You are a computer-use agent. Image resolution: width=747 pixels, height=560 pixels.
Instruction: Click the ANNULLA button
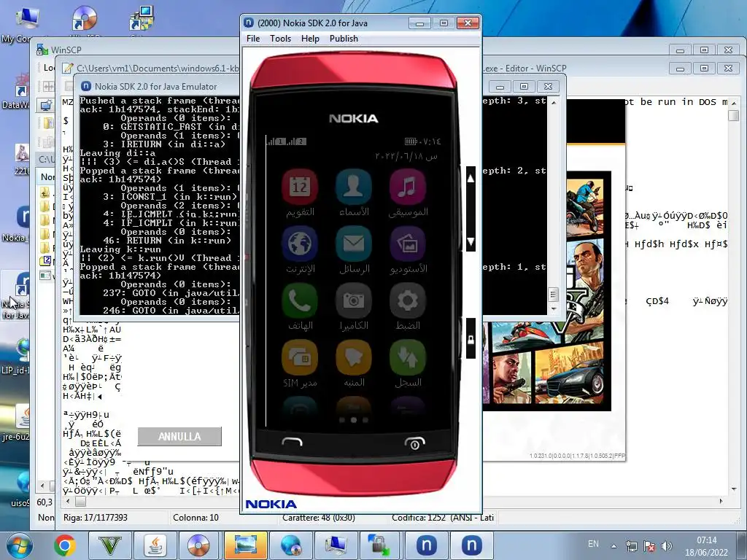(179, 437)
